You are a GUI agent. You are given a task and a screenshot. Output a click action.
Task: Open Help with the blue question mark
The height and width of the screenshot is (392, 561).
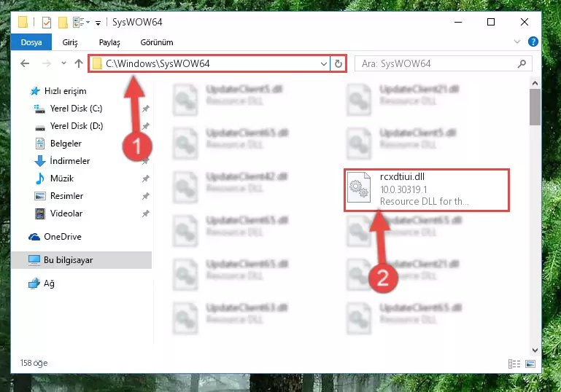tap(533, 42)
